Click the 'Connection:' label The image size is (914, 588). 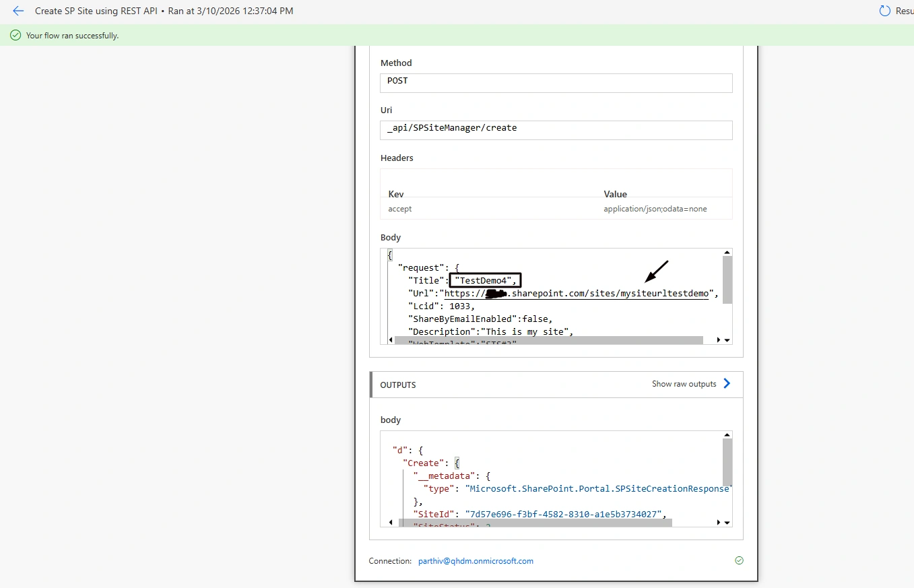390,561
